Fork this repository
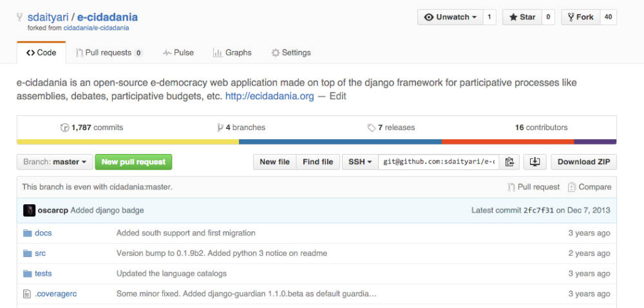 [x=580, y=17]
